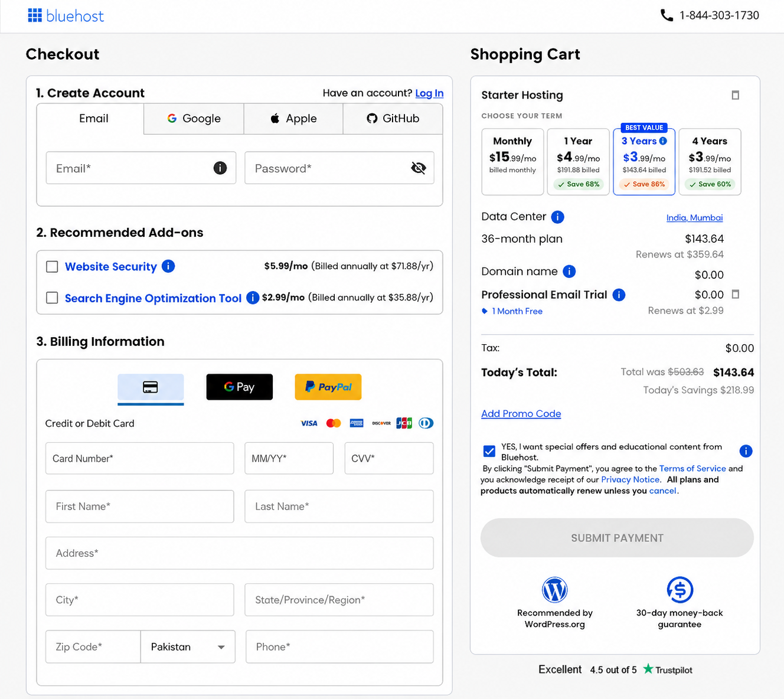
Task: Click into the CVV field
Action: coord(389,459)
